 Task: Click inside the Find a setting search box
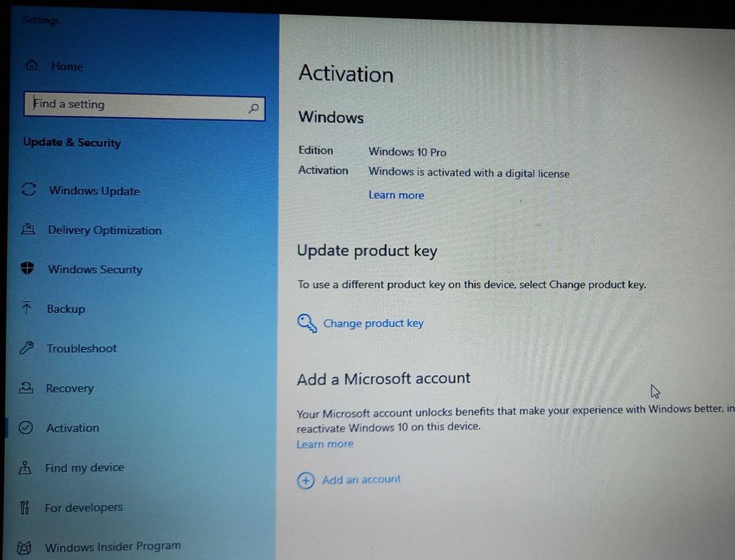144,107
